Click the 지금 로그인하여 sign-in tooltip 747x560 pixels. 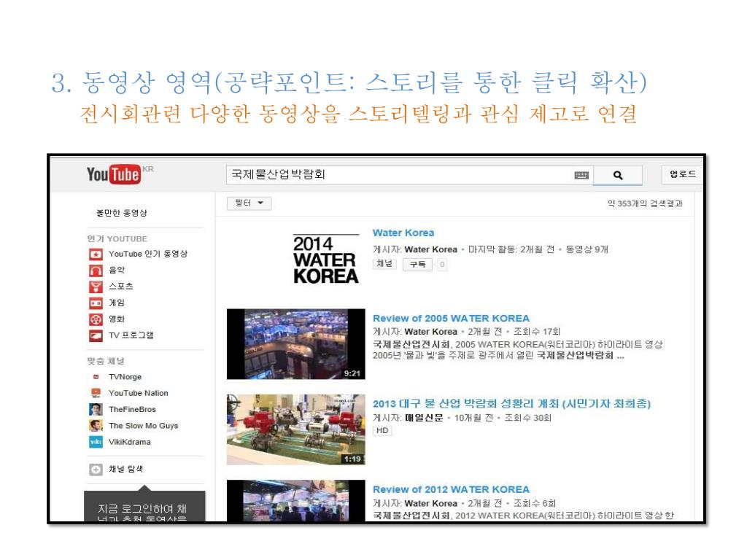point(144,507)
